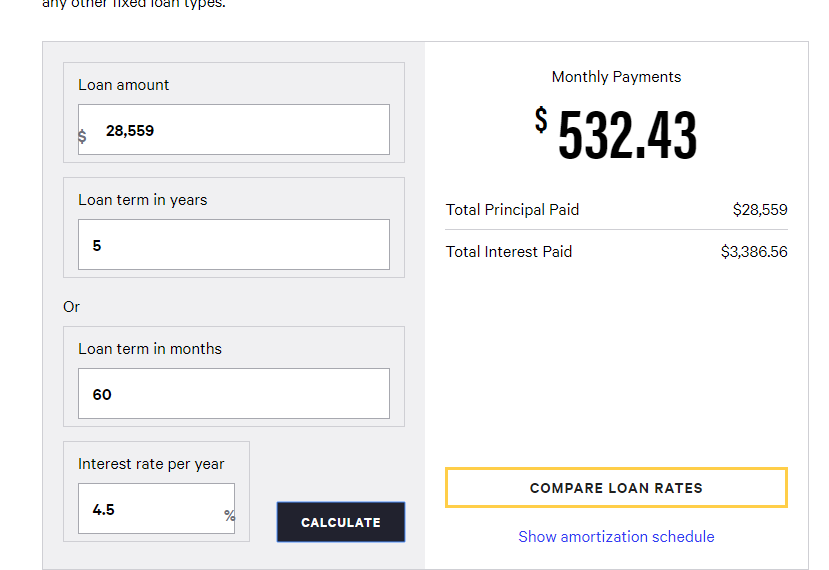This screenshot has width=829, height=570.
Task: Click the Loan amount input field
Action: pos(234,130)
